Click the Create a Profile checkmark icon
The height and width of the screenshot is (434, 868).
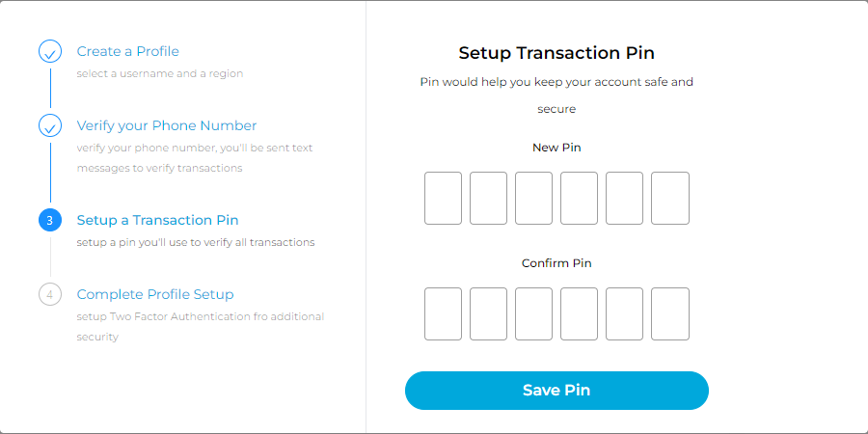pyautogui.click(x=50, y=52)
